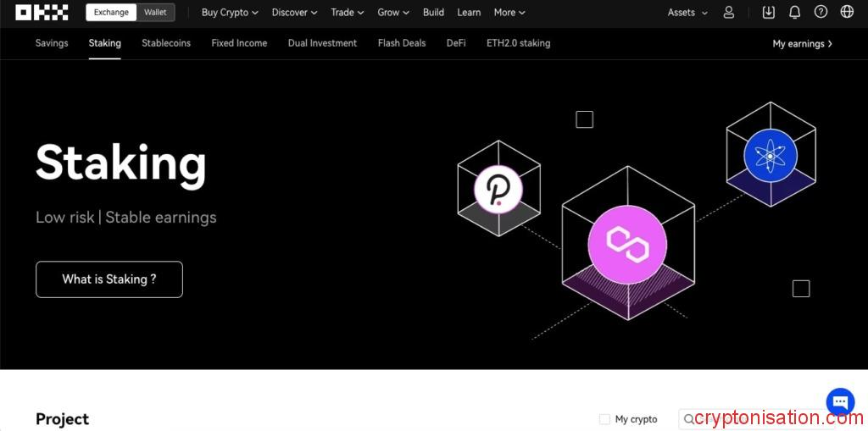Open the My earnings link

point(802,44)
